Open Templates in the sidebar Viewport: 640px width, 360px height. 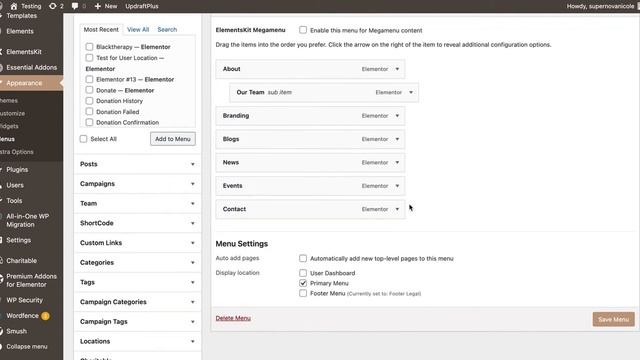click(x=21, y=16)
